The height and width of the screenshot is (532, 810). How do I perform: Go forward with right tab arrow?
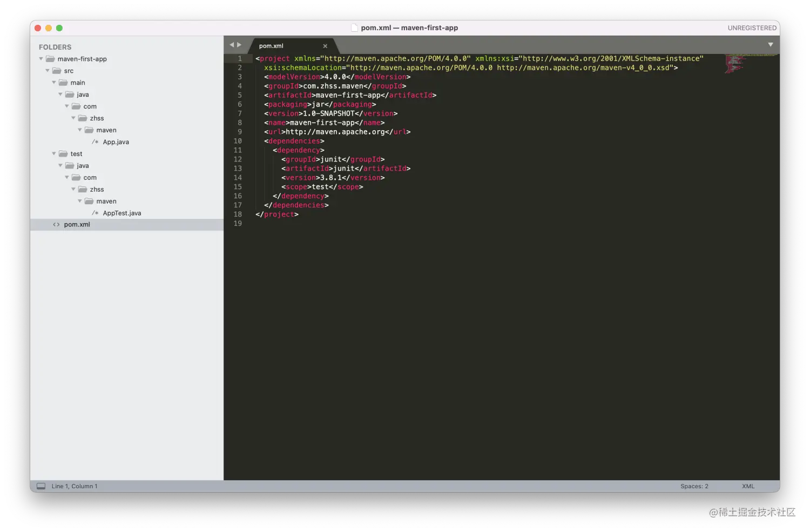(239, 45)
